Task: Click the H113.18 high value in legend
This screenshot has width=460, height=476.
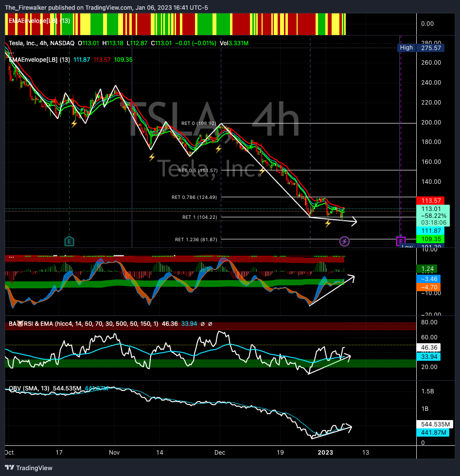Action: click(x=113, y=43)
